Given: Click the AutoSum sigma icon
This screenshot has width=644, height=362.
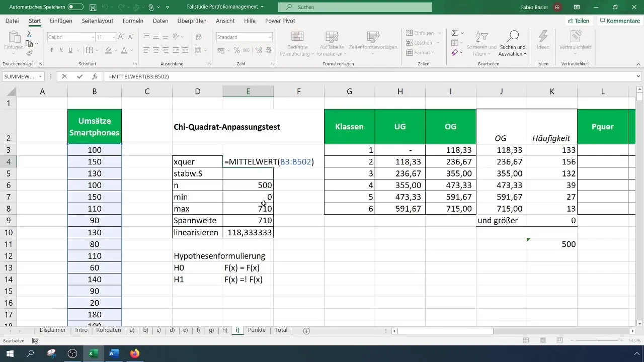Looking at the screenshot, I should (x=454, y=33).
